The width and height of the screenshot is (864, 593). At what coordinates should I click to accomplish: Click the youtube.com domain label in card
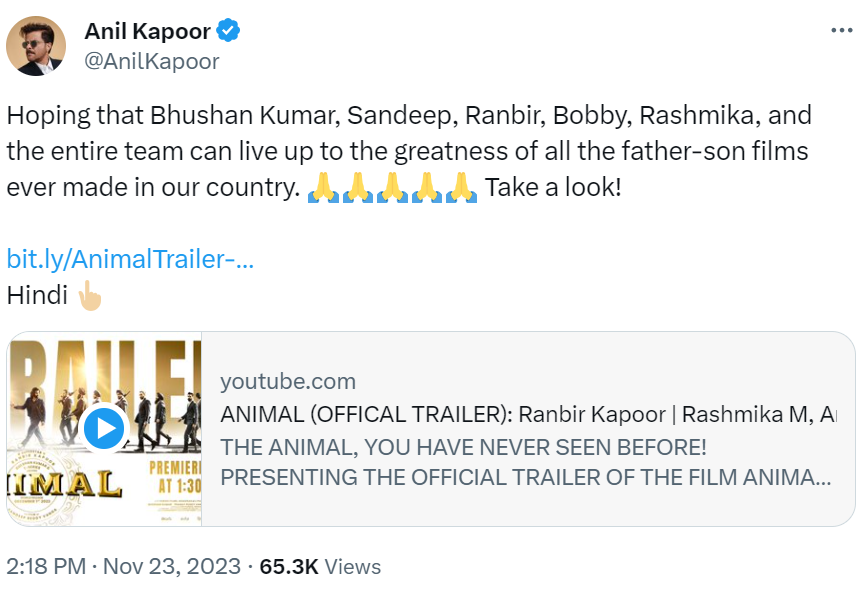[288, 381]
